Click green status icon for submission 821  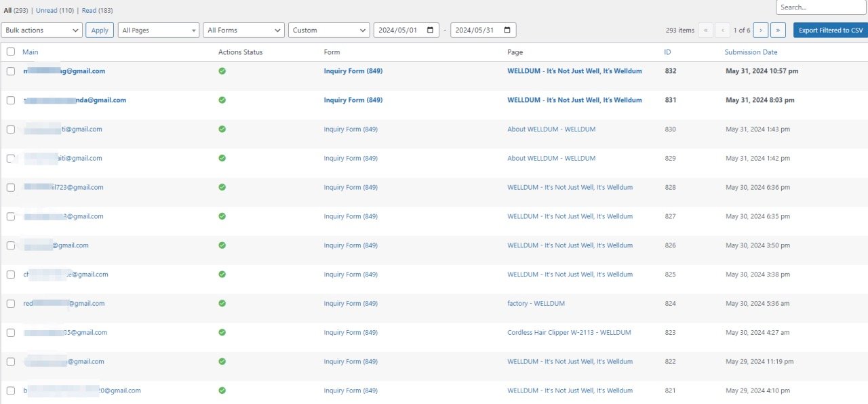tap(222, 390)
